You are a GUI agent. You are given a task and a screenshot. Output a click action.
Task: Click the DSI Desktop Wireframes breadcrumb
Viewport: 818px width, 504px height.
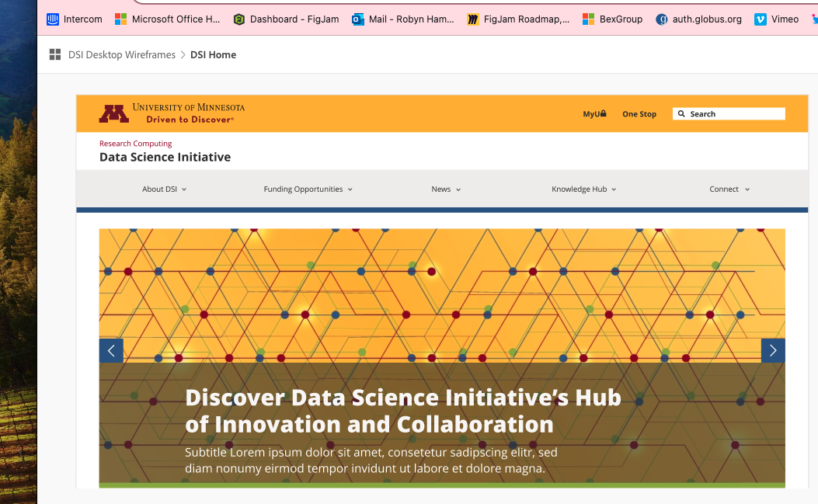click(122, 54)
